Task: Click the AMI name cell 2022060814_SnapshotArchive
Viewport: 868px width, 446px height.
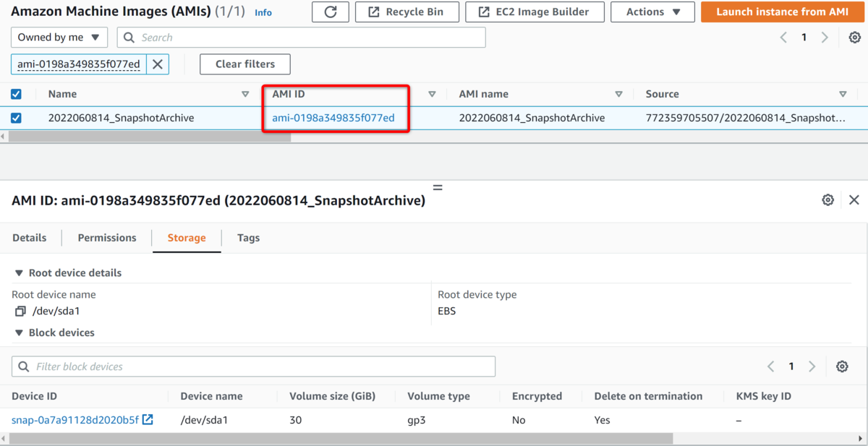Action: 532,118
